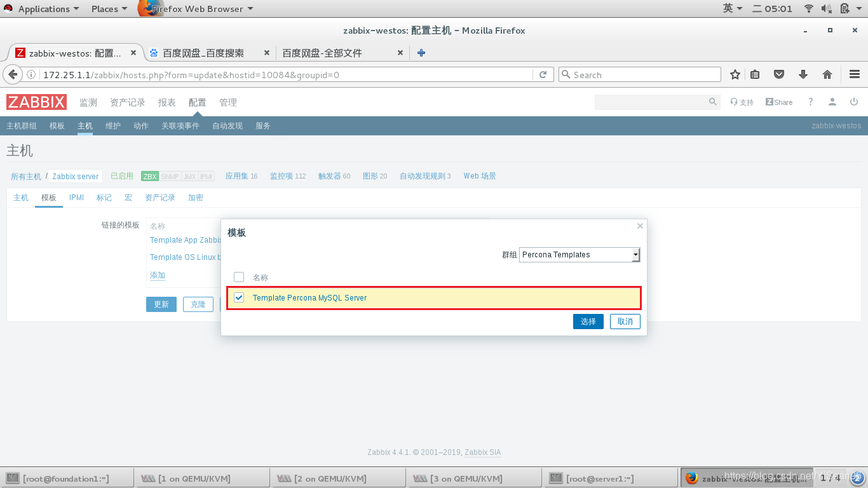Open the 图形 20 link
The height and width of the screenshot is (488, 868).
(x=375, y=176)
